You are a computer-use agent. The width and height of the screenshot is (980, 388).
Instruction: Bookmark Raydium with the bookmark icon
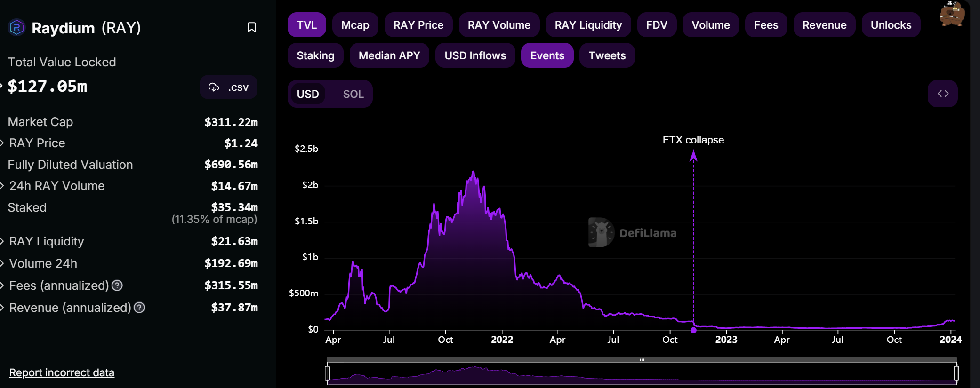(x=252, y=27)
